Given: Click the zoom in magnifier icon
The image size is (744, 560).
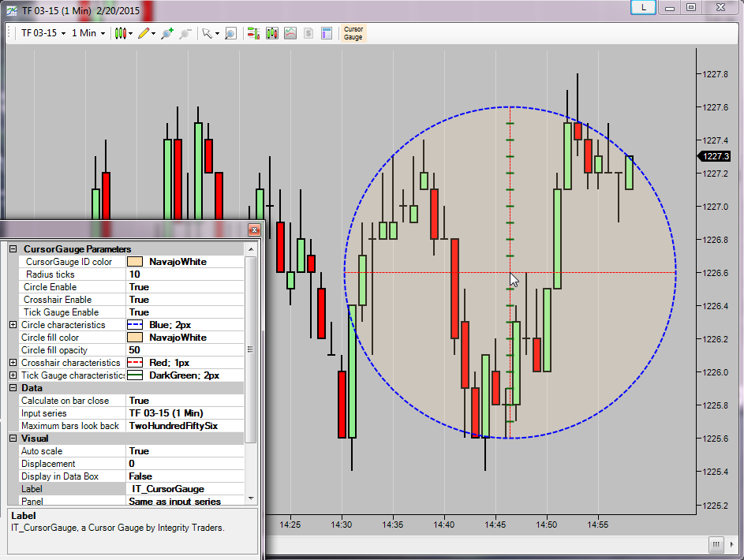Looking at the screenshot, I should [x=167, y=33].
